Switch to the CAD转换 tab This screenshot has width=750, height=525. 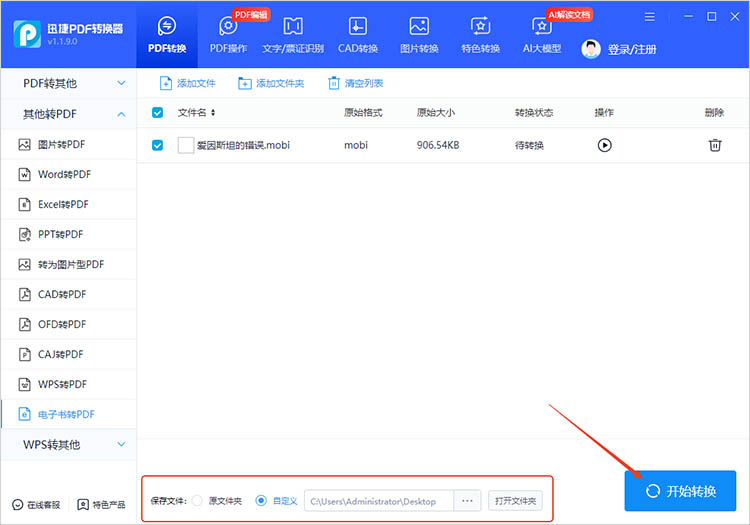pos(358,34)
